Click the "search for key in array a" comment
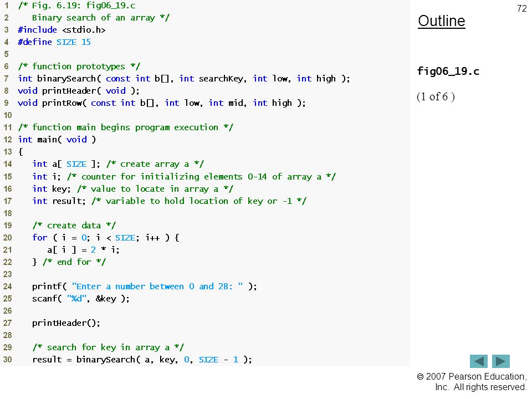 tap(108, 347)
